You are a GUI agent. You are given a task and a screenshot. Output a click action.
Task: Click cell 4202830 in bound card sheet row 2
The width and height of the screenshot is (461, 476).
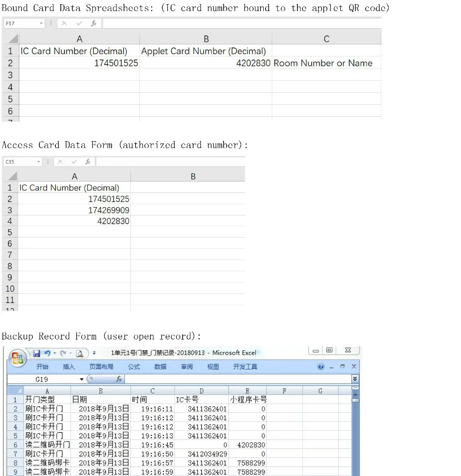click(206, 63)
